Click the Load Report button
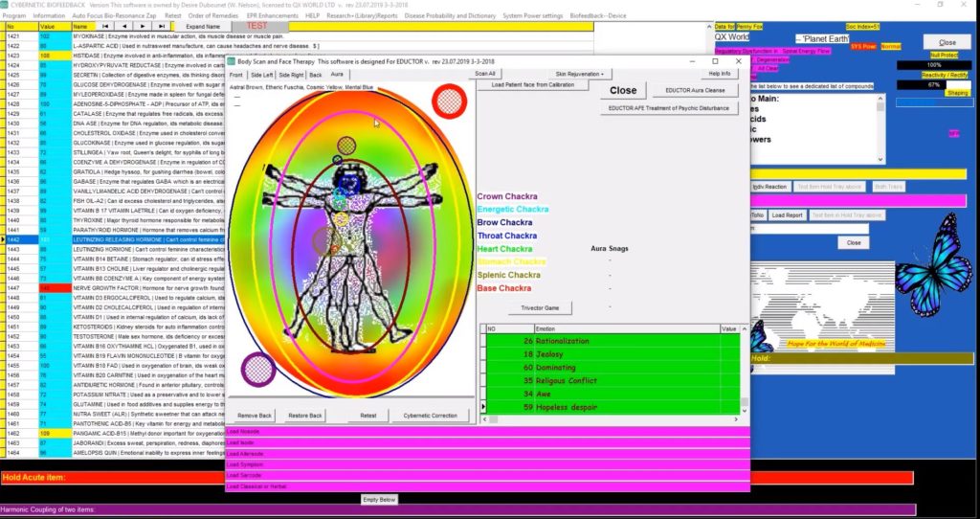The image size is (980, 519). (787, 215)
